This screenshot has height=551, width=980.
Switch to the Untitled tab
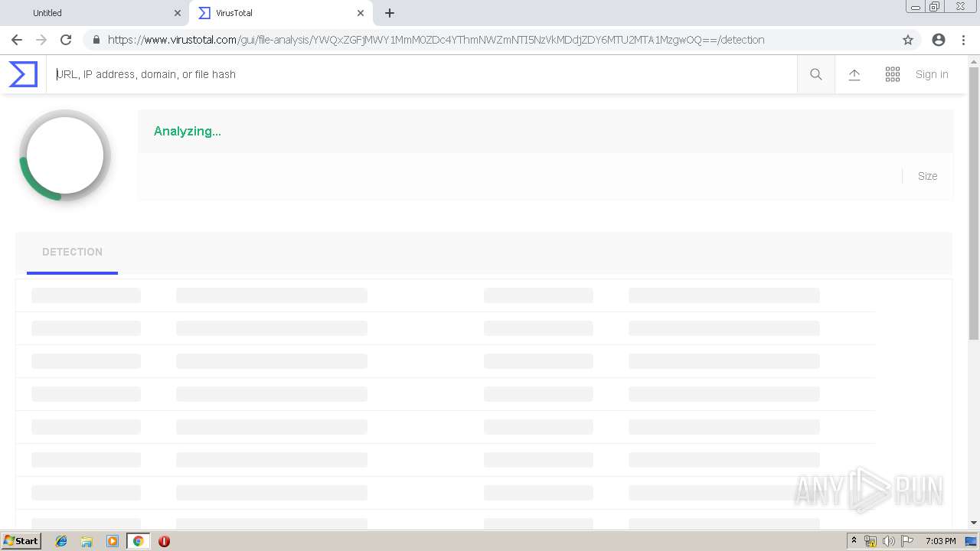(x=96, y=13)
